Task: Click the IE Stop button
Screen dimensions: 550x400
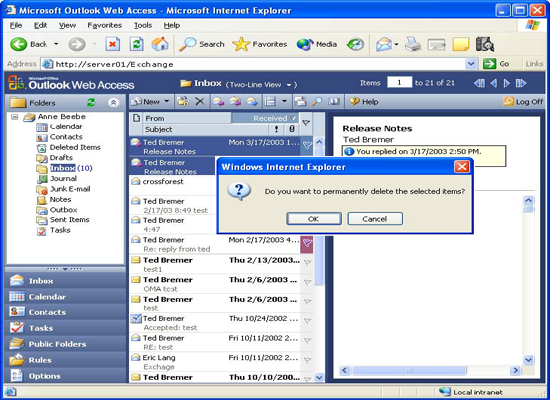Action: 113,44
